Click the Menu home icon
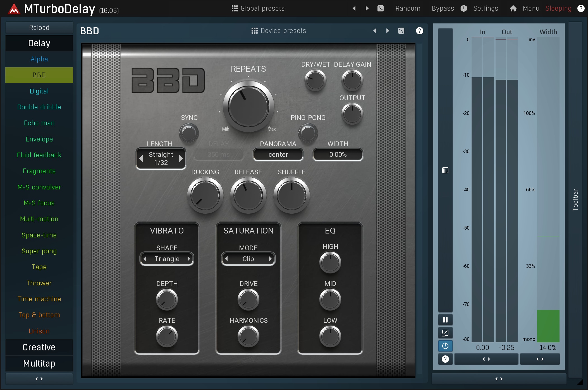 point(513,8)
